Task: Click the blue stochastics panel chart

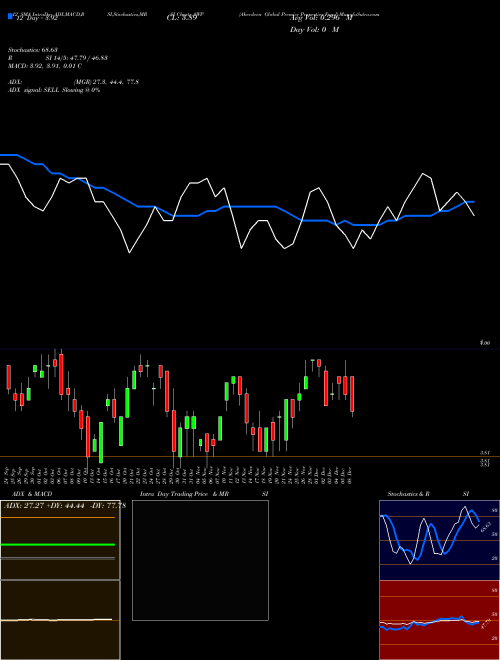Action: 439,540
